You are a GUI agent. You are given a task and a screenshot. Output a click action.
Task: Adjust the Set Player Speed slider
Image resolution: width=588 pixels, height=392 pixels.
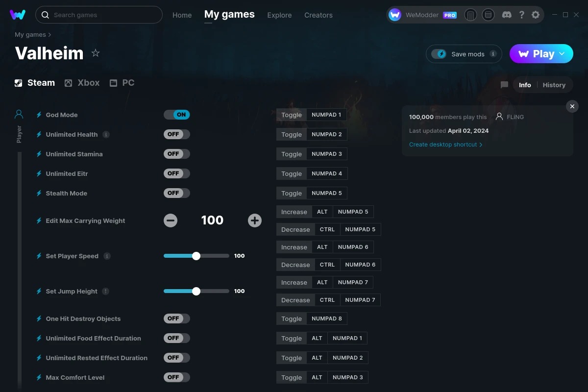point(196,255)
